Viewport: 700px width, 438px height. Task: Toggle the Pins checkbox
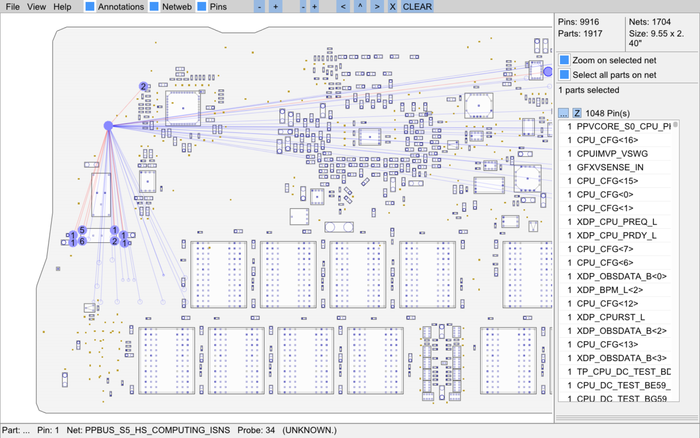[202, 7]
